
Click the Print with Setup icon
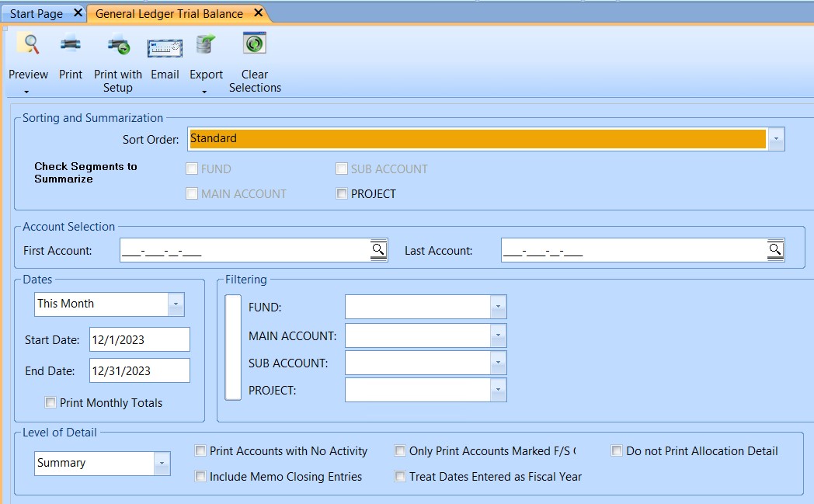[117, 45]
